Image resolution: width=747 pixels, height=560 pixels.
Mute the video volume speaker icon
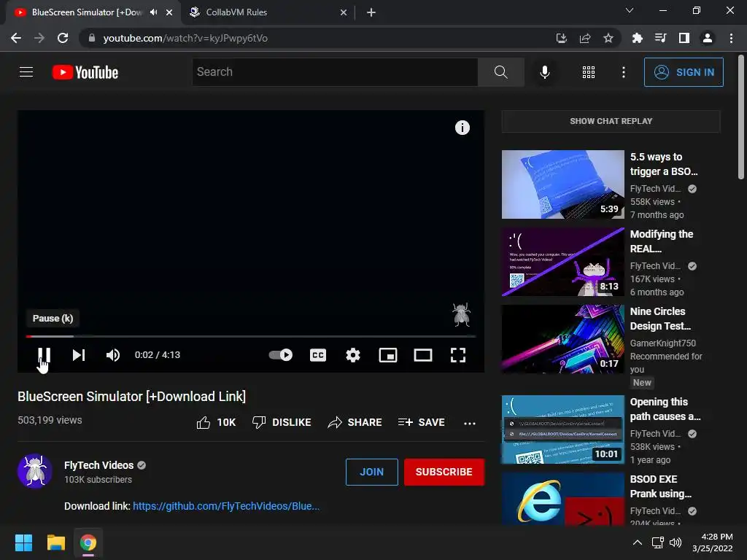click(x=113, y=355)
